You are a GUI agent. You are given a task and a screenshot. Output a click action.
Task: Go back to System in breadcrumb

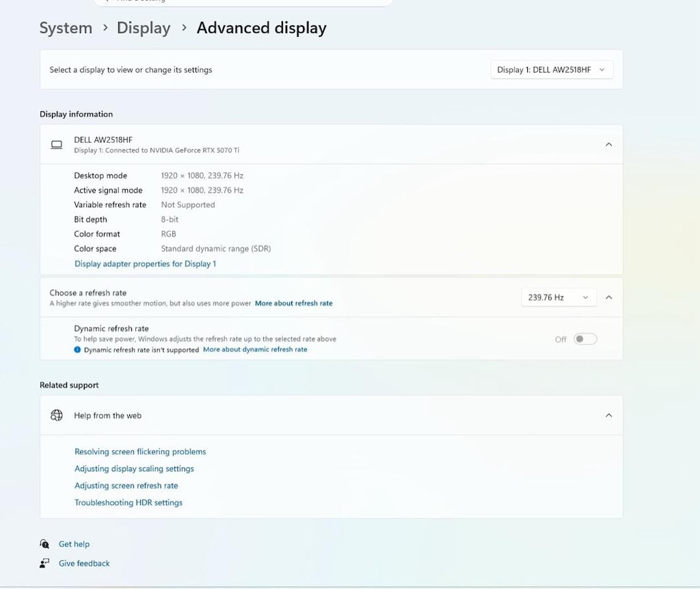66,28
